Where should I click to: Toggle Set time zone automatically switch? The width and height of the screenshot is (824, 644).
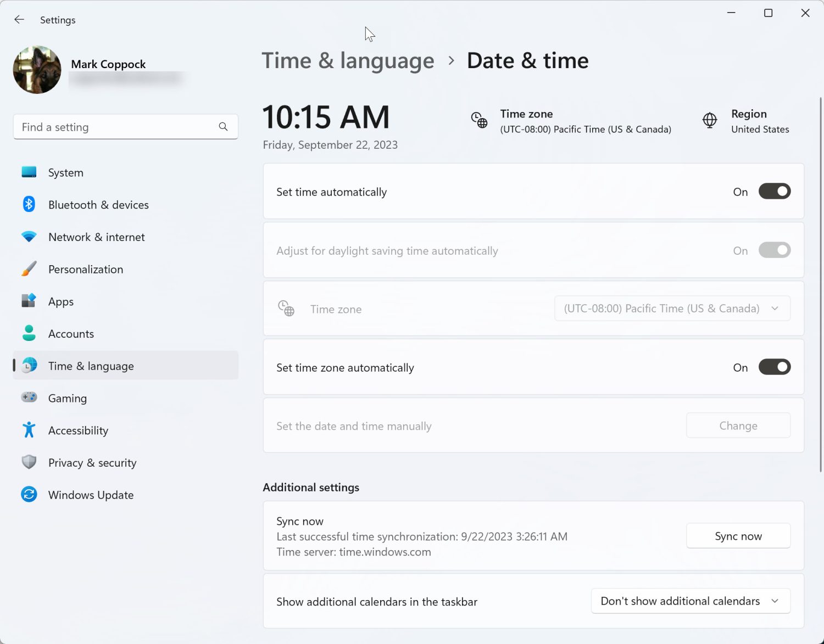[775, 367]
